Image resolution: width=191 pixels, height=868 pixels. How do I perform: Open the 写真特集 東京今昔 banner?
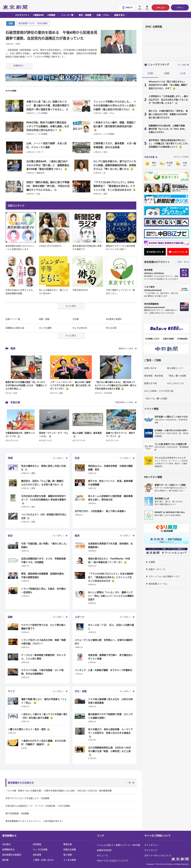(x=71, y=77)
